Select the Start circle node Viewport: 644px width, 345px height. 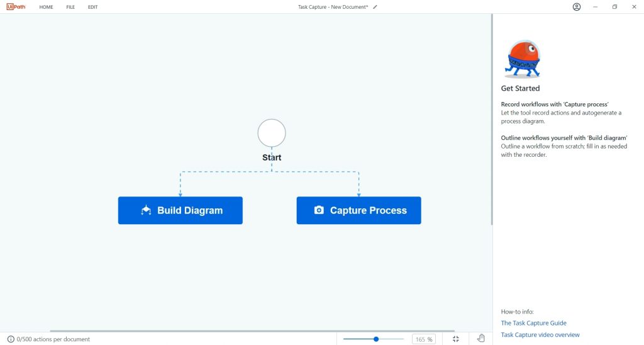(272, 133)
